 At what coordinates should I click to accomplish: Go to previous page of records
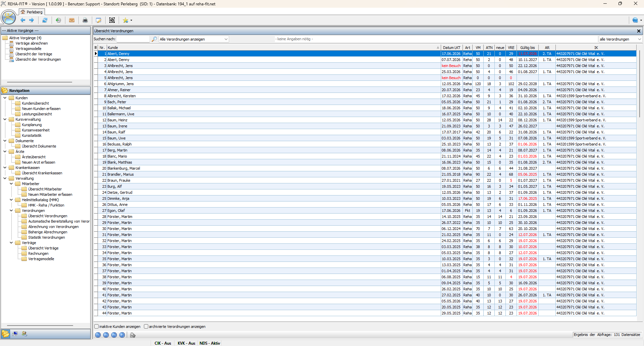tap(106, 335)
